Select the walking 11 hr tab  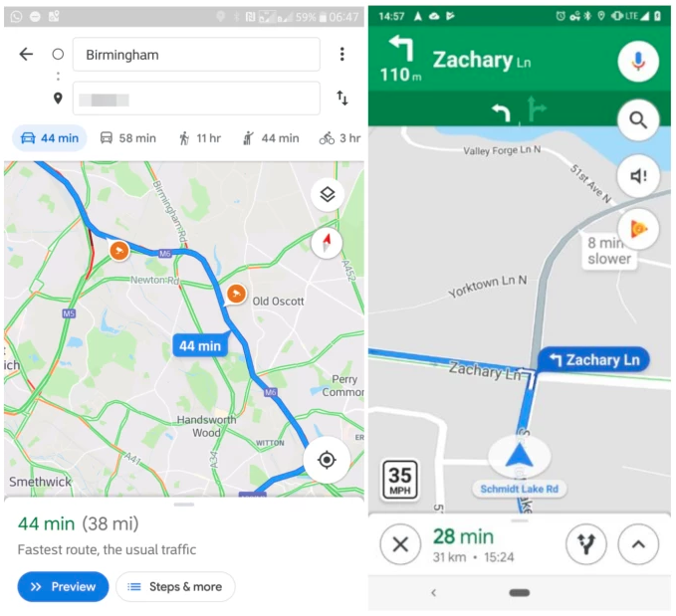point(199,138)
